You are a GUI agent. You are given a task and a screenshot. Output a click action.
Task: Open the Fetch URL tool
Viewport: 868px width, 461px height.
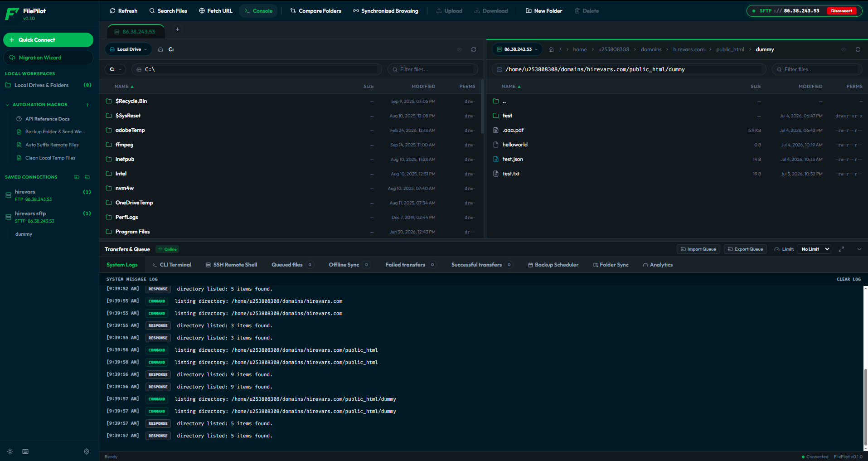pyautogui.click(x=216, y=11)
